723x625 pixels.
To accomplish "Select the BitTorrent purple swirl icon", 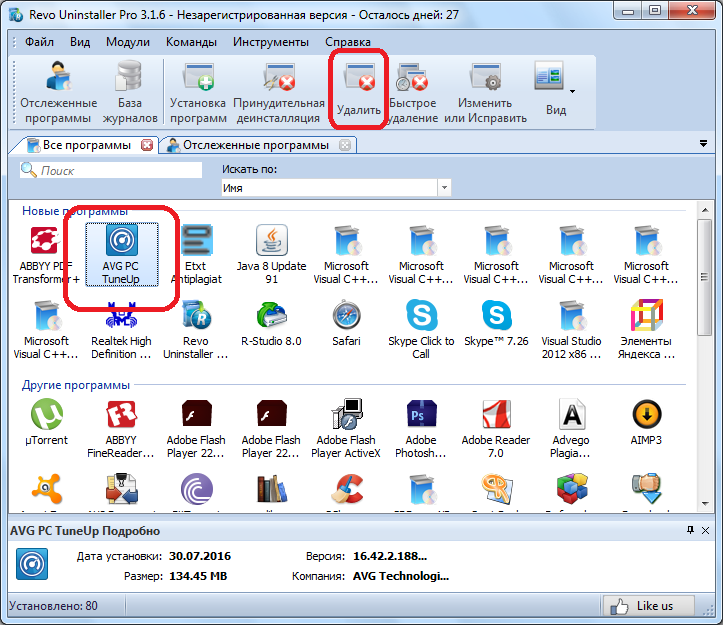I will pyautogui.click(x=196, y=489).
